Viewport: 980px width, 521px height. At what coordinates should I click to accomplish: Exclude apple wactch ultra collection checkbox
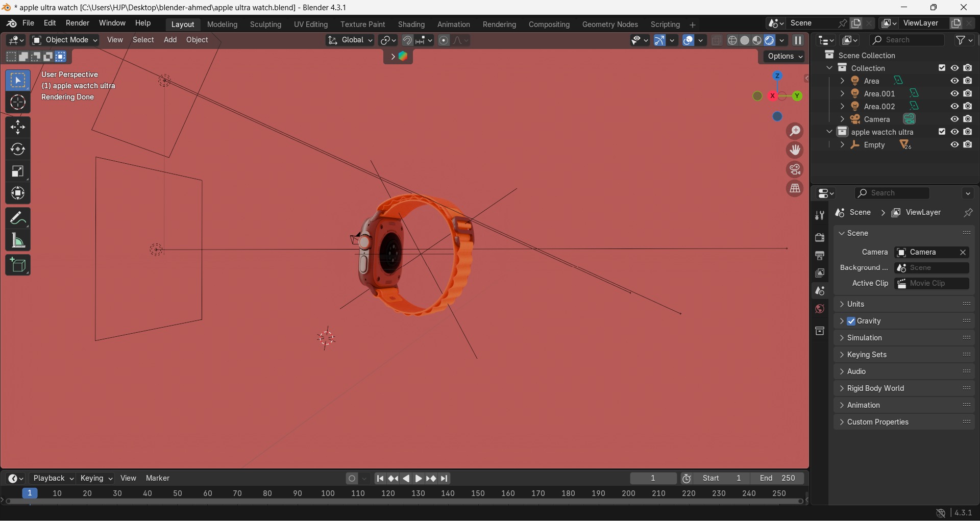coord(942,132)
